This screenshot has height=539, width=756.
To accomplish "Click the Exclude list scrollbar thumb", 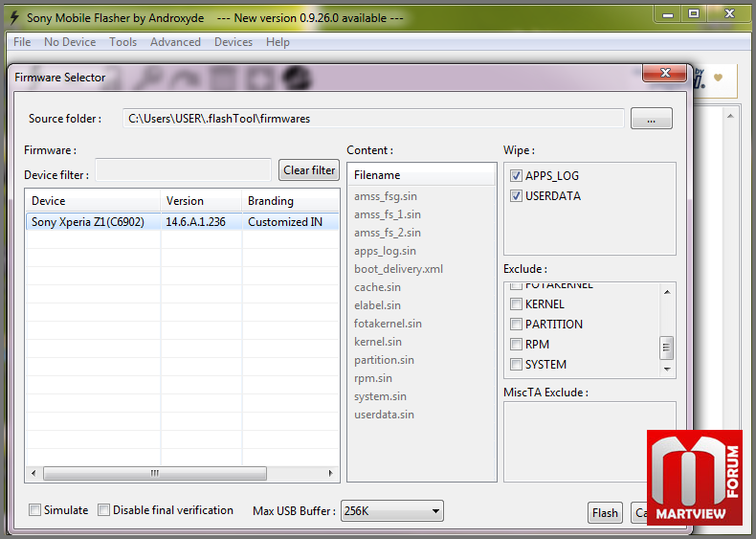I will tap(667, 348).
